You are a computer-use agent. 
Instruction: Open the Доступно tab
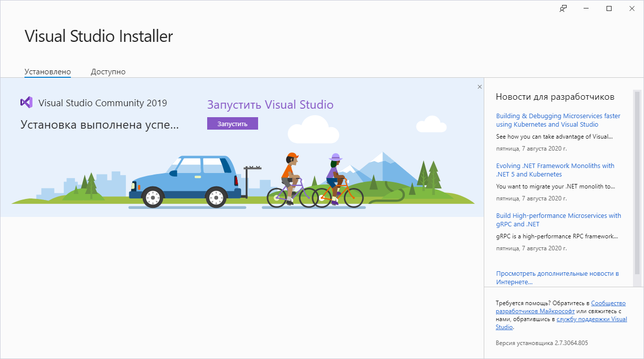[x=108, y=72]
